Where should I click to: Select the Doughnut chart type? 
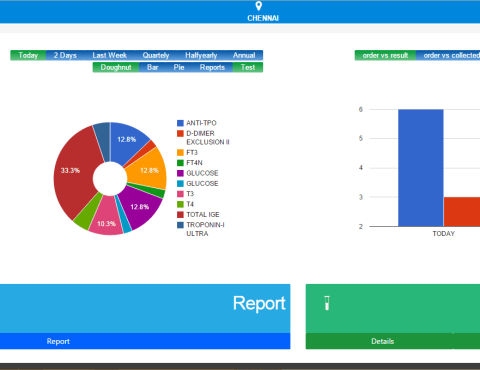click(116, 67)
